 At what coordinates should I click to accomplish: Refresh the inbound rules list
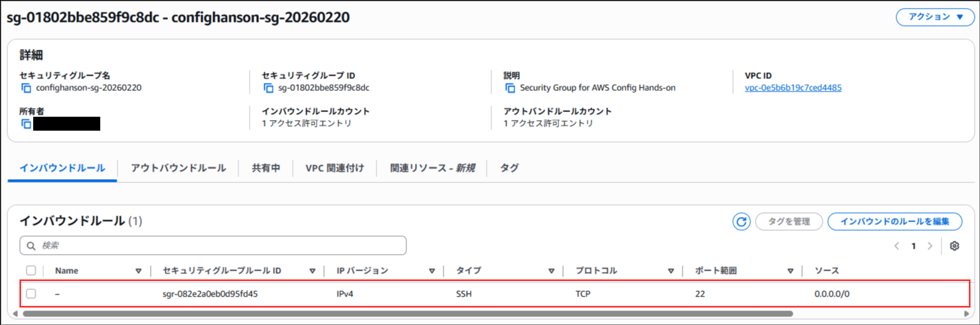742,222
